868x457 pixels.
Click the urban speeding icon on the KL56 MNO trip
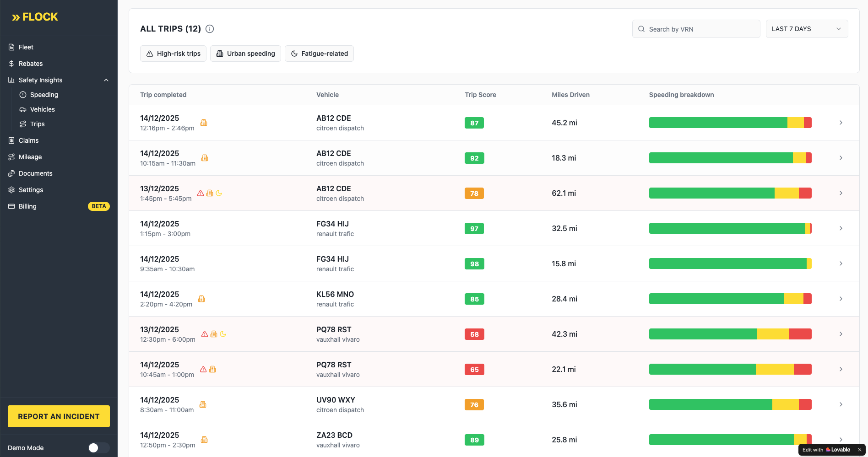coord(201,299)
